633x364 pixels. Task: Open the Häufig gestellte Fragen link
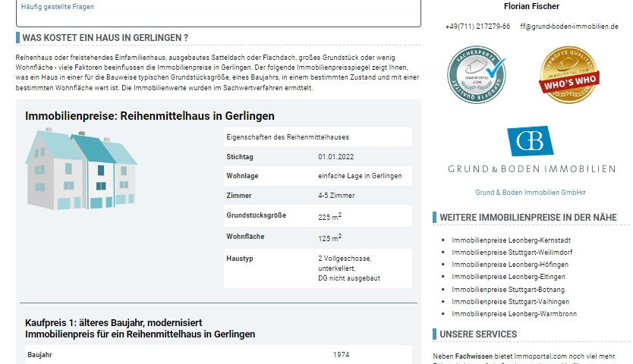coord(58,7)
